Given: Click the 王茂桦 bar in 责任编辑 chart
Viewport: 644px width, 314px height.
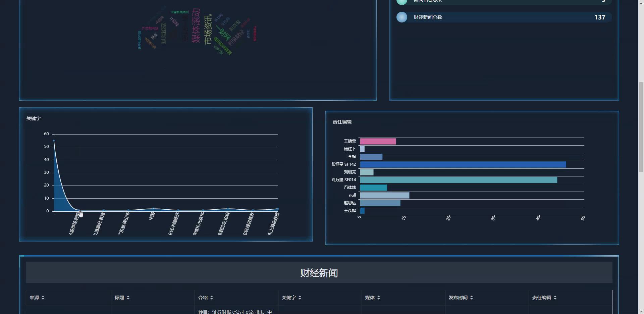Looking at the screenshot, I should [x=362, y=211].
